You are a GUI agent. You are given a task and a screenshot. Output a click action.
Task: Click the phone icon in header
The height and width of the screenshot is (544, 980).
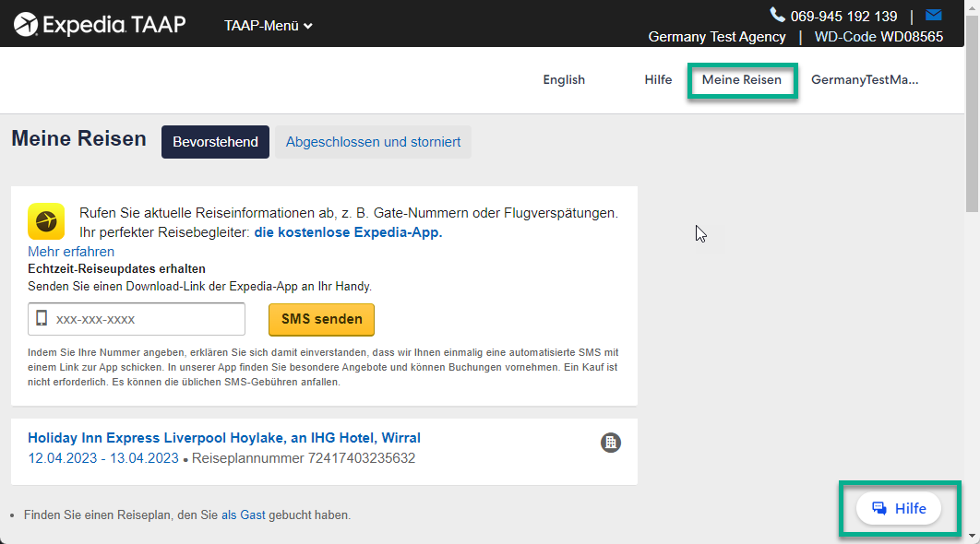click(x=777, y=15)
